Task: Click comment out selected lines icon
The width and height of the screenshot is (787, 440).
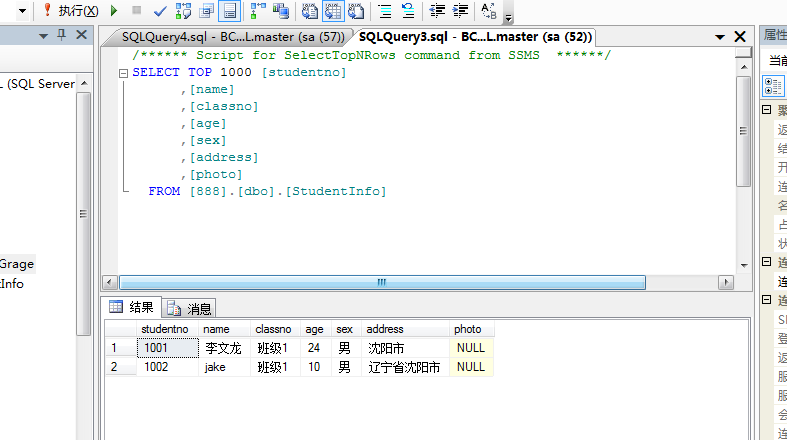Action: pos(384,11)
